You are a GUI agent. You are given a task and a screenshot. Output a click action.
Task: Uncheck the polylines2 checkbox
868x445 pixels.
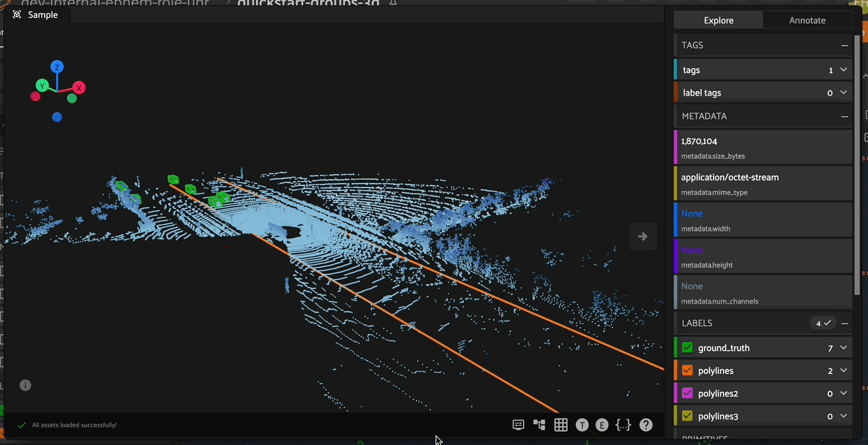pos(687,393)
